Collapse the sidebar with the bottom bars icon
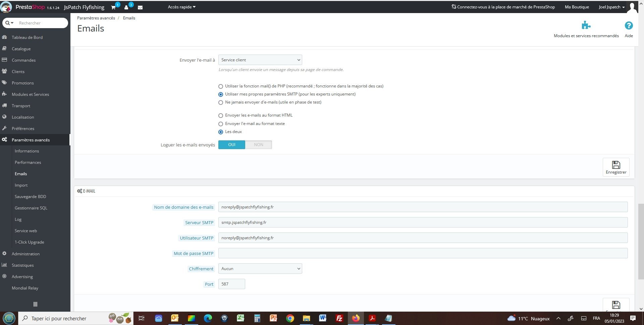 [35, 304]
